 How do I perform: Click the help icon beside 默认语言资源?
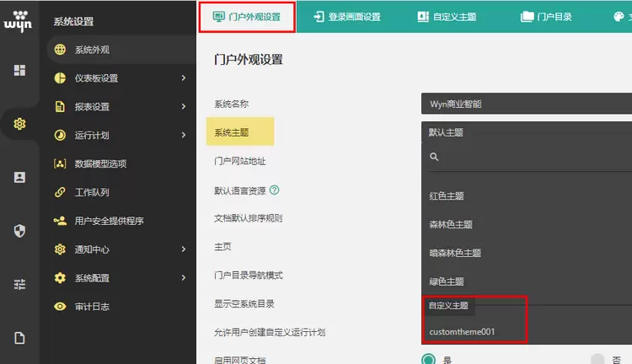click(x=275, y=190)
